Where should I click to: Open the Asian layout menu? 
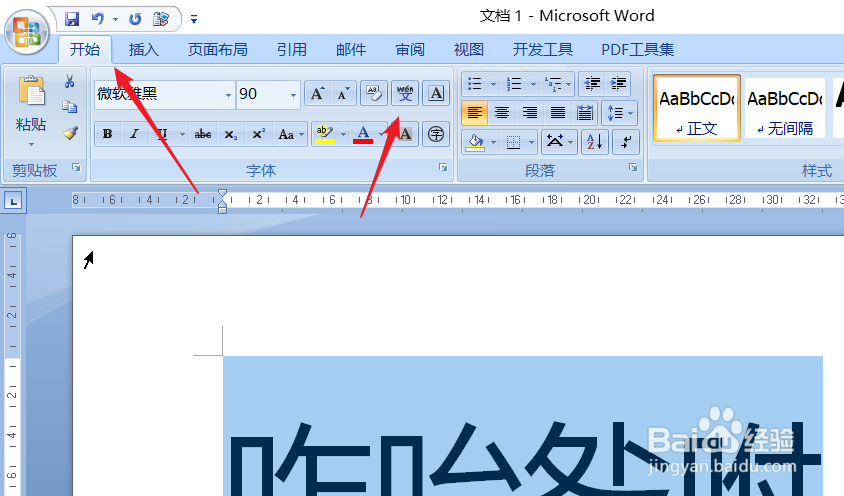tap(559, 142)
